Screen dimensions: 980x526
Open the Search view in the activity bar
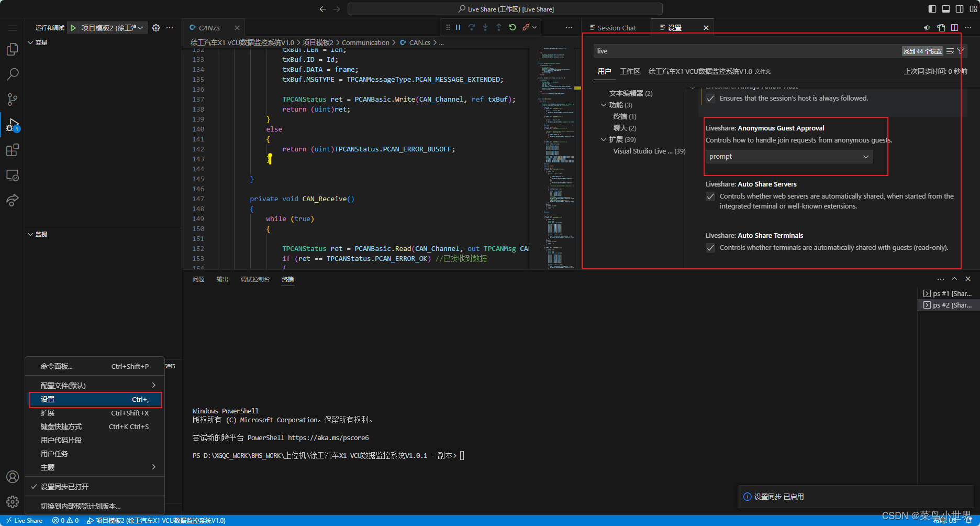12,74
